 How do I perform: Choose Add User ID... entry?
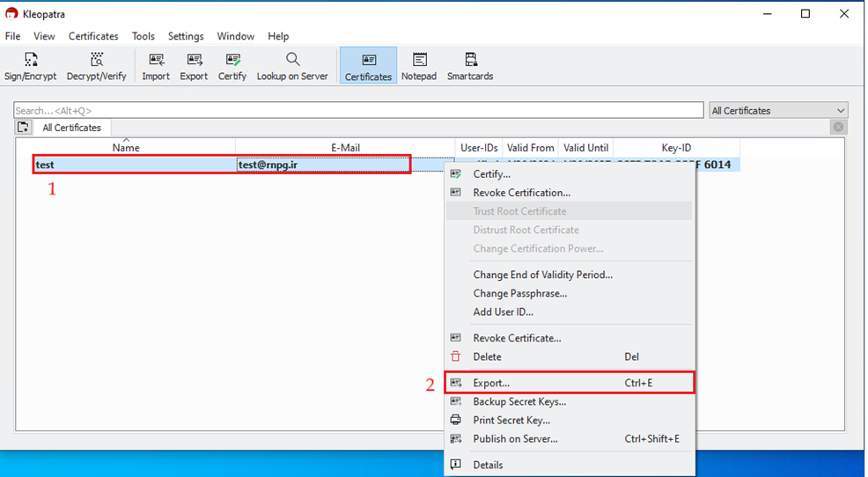(569, 312)
